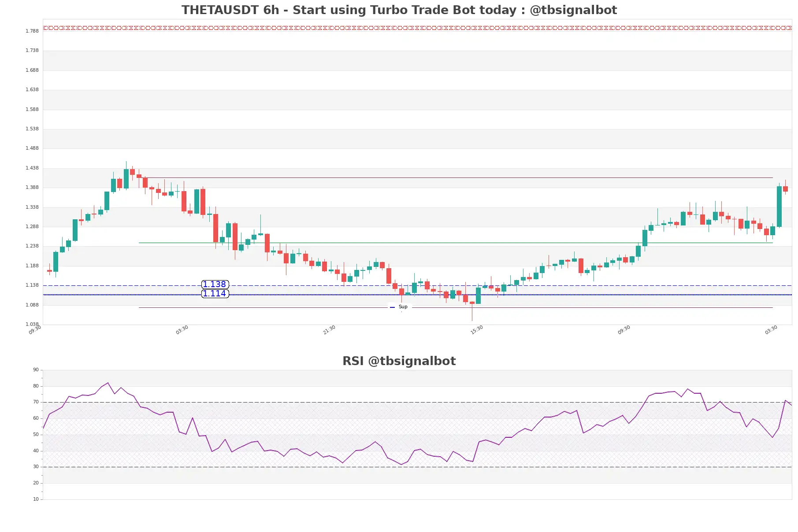Click the 1.438 price axis label
The image size is (798, 532).
point(32,168)
